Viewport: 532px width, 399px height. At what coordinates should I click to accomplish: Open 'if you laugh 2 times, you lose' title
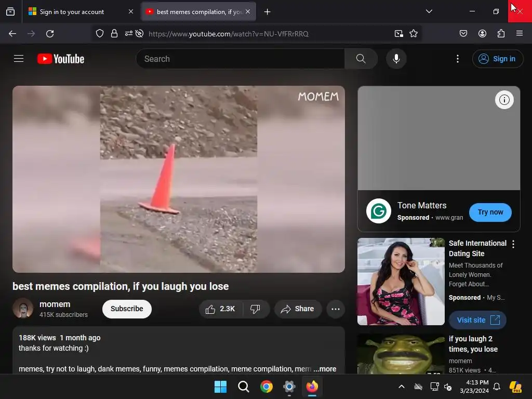pyautogui.click(x=473, y=344)
